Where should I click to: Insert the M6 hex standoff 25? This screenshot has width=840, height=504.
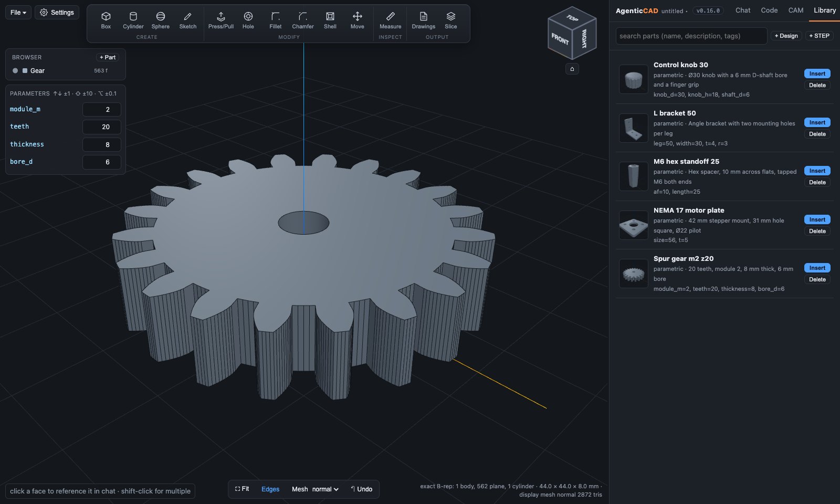coord(817,171)
